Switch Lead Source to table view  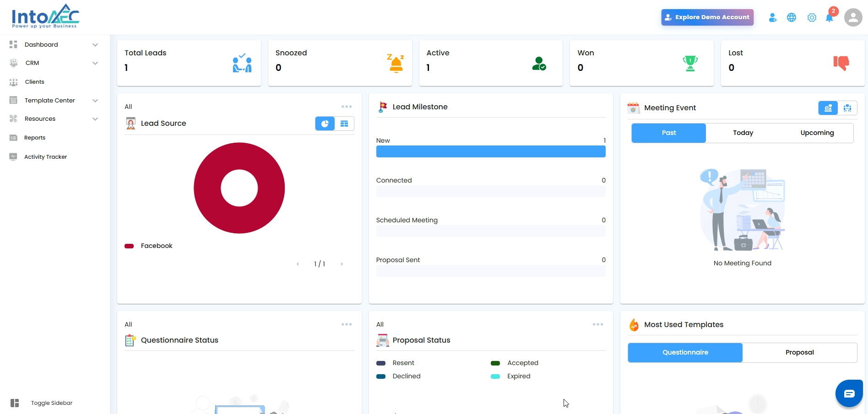tap(344, 124)
